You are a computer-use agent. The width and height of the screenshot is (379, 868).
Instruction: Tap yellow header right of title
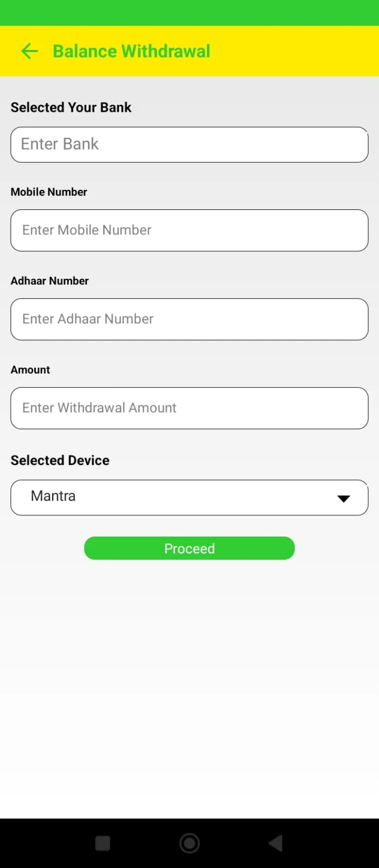click(x=293, y=51)
